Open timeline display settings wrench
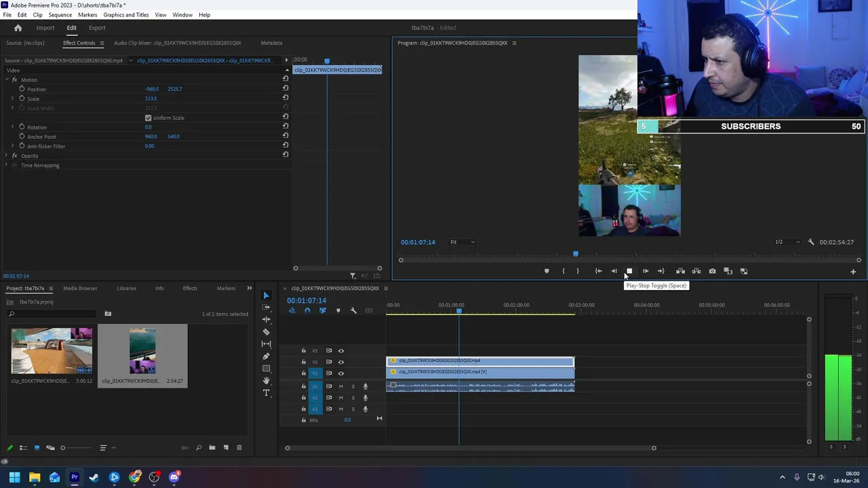 (353, 310)
